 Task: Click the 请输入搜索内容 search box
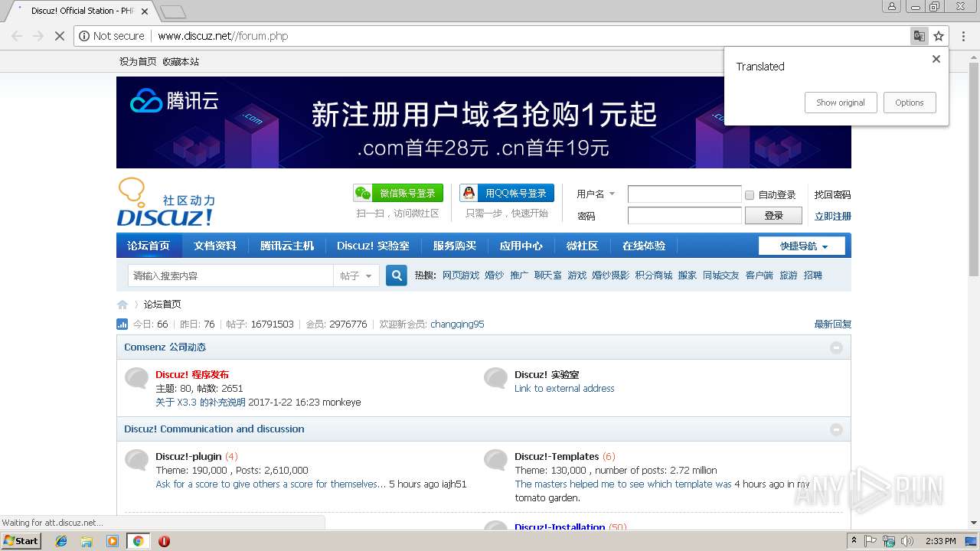pos(230,275)
